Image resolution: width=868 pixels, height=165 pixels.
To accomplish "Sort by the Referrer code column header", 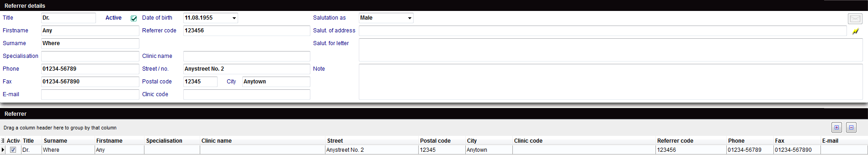I will click(691, 141).
